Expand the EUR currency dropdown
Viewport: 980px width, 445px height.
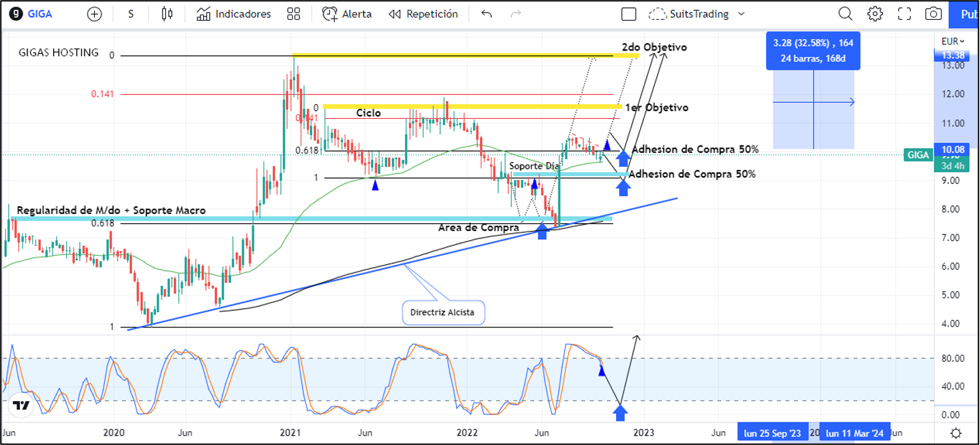pyautogui.click(x=953, y=41)
